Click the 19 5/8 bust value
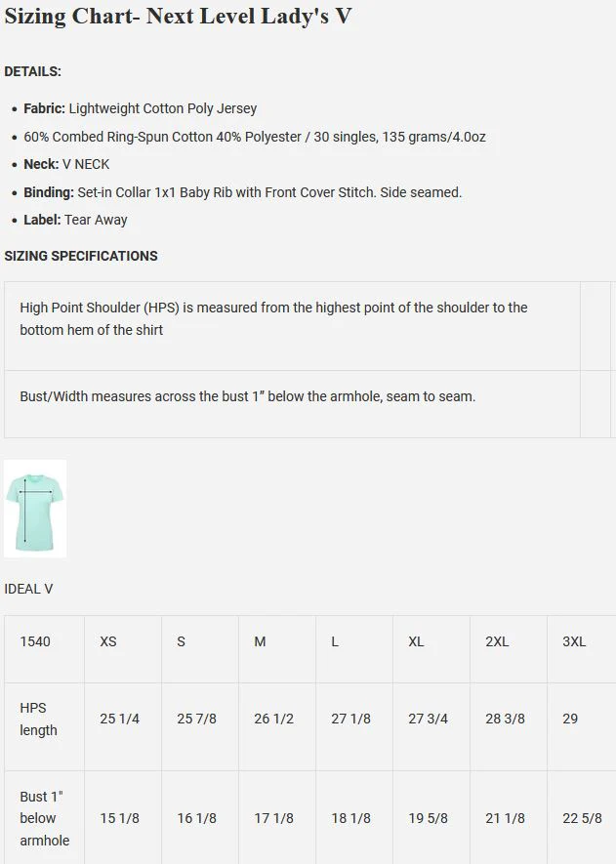616x864 pixels. [428, 818]
